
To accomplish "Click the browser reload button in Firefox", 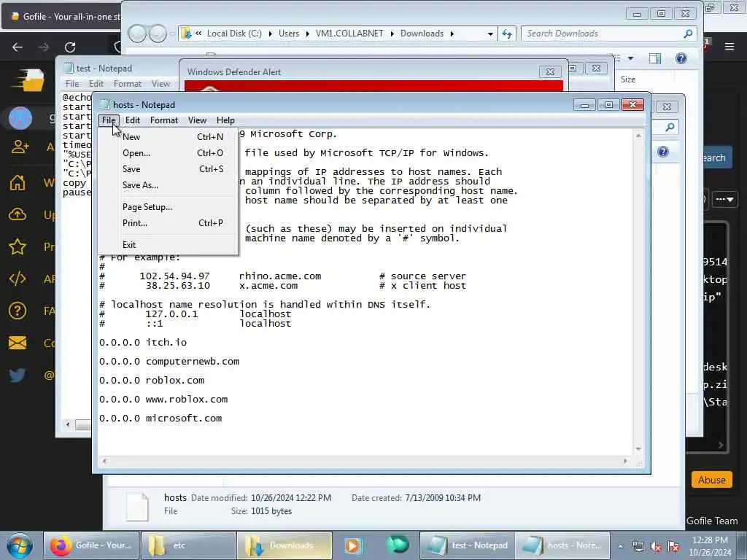I will click(70, 47).
